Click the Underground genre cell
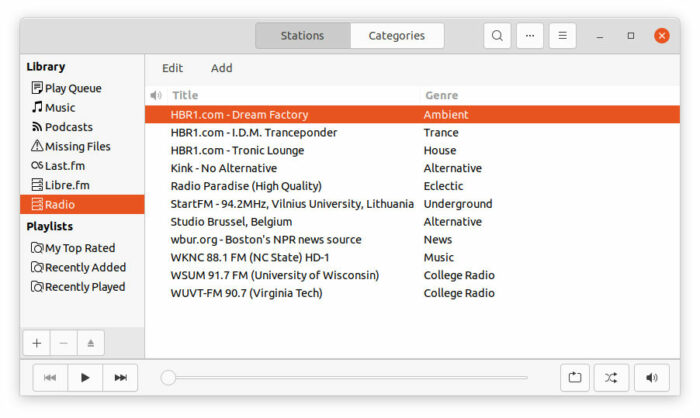The height and width of the screenshot is (418, 700). point(458,204)
